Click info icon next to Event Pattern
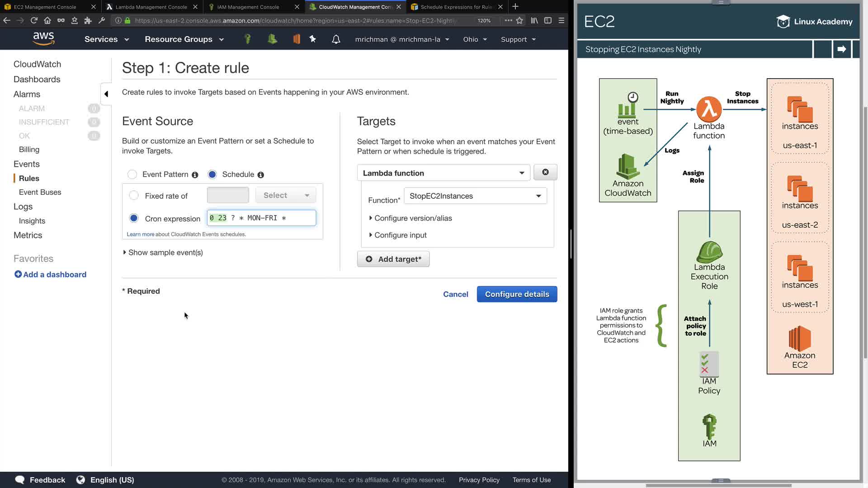Viewport: 868px width, 488px height. coord(195,175)
